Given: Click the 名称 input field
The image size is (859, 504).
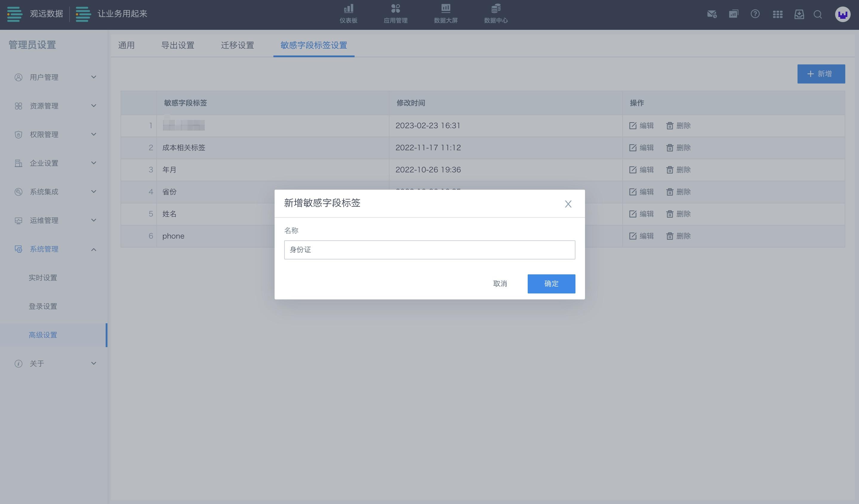Looking at the screenshot, I should 429,250.
